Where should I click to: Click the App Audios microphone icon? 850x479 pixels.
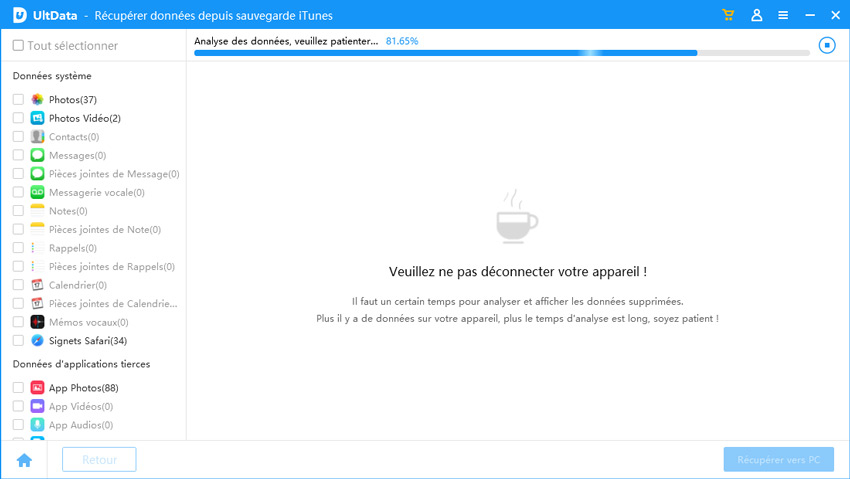coord(37,424)
